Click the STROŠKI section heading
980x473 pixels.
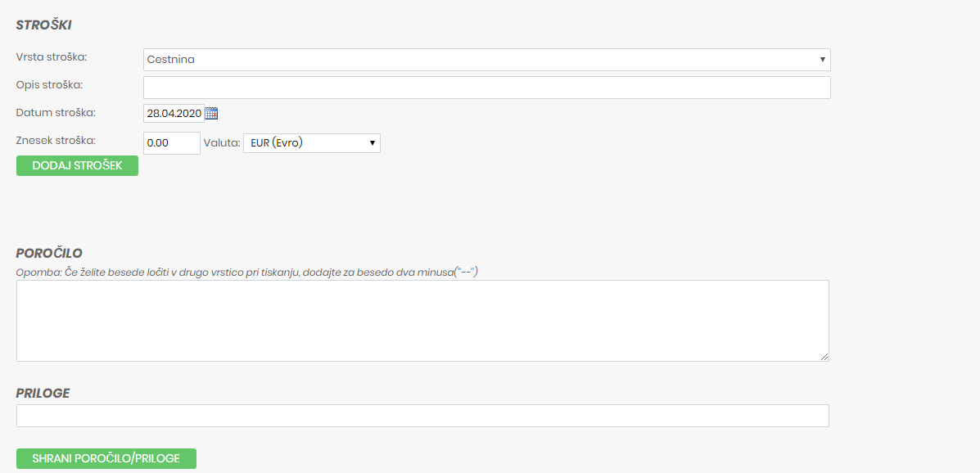tap(43, 25)
